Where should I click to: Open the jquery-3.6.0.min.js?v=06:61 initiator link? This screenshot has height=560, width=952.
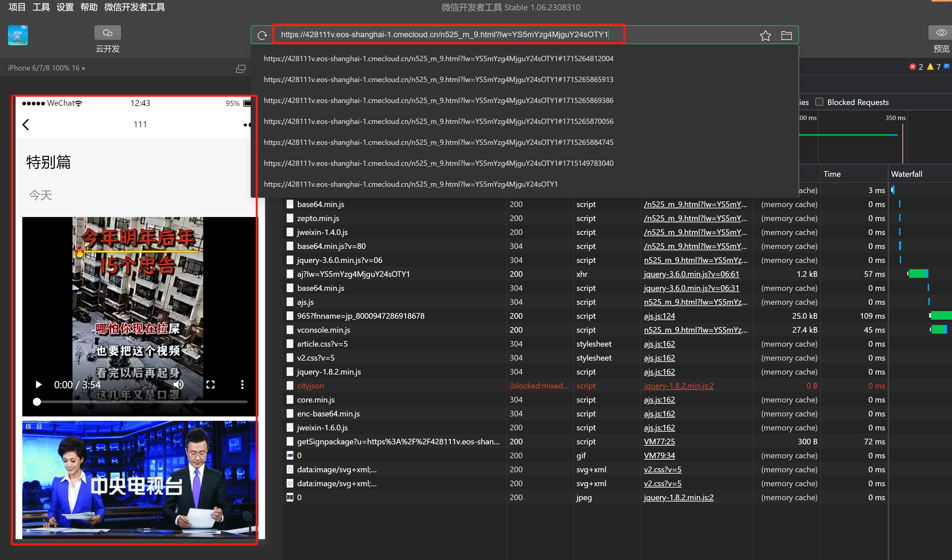point(691,274)
